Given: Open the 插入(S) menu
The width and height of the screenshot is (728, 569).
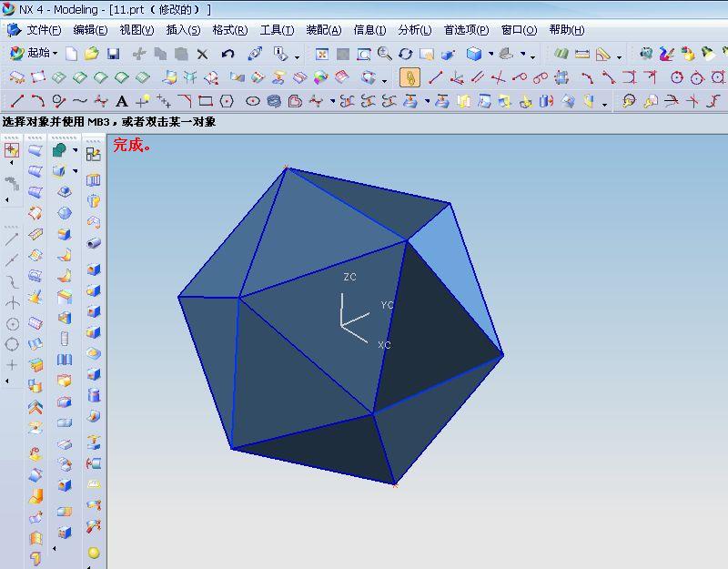Looking at the screenshot, I should point(183,30).
